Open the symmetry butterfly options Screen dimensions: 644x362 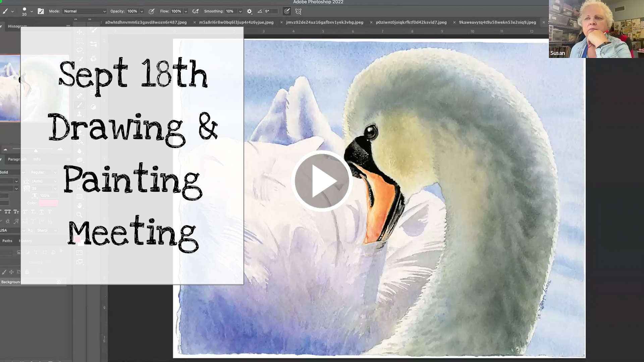[x=298, y=11]
